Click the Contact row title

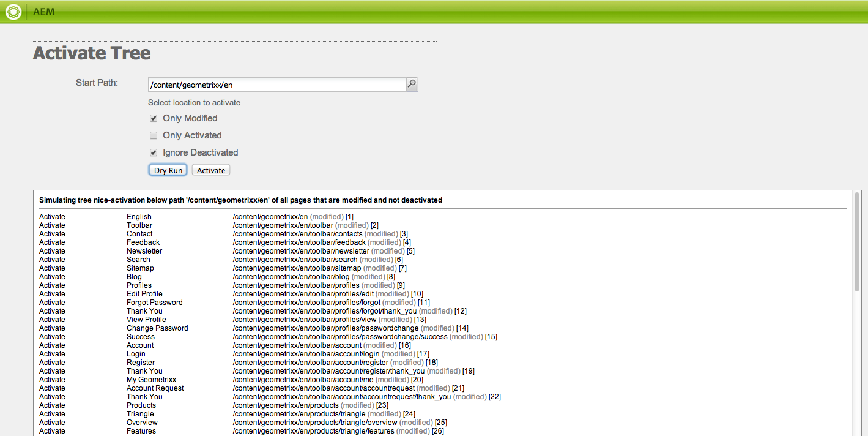[x=139, y=234]
